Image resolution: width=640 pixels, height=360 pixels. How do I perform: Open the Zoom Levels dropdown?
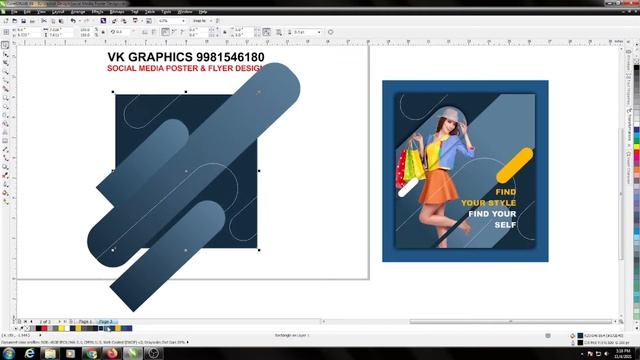click(x=183, y=21)
